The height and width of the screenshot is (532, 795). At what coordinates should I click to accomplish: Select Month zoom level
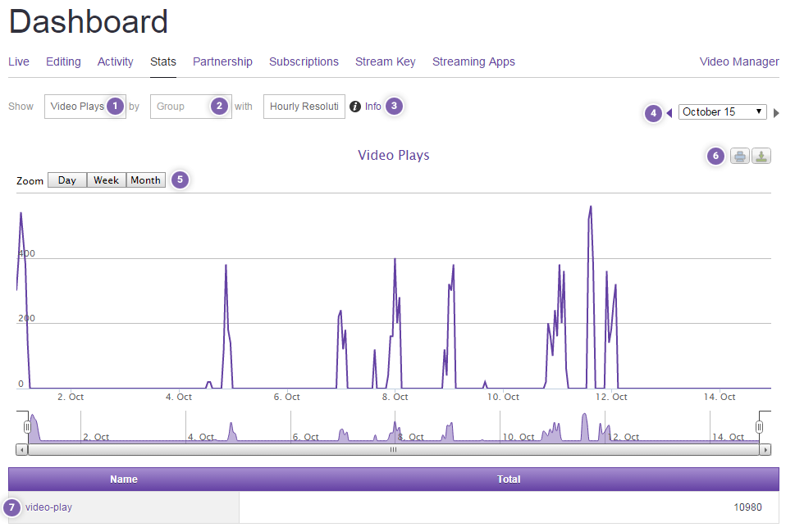click(x=145, y=180)
